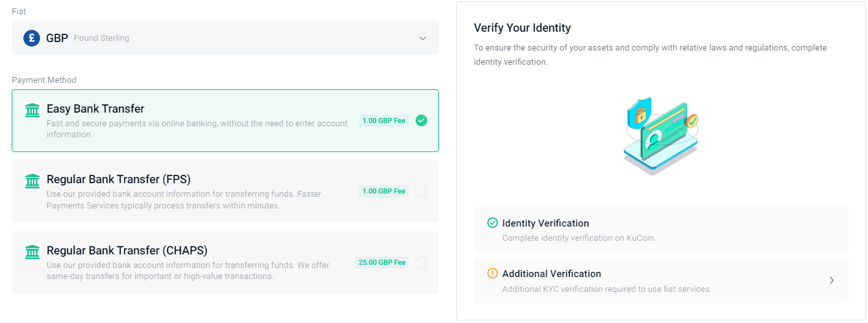The image size is (868, 323).
Task: Click the orange warning icon beside Additional Verification
Action: click(493, 274)
